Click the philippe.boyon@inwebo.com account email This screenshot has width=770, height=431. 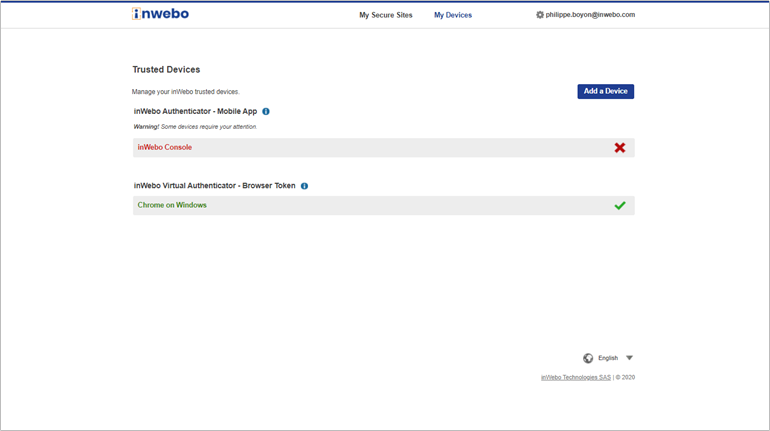pyautogui.click(x=590, y=15)
